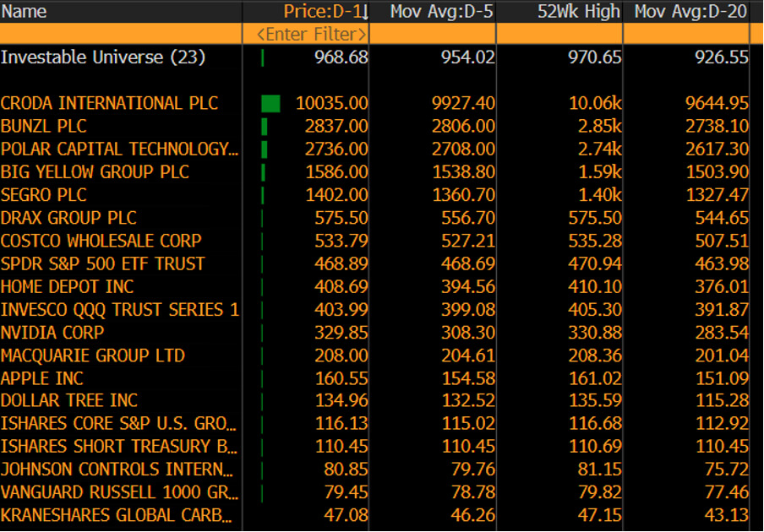
Task: Click Bunzl's Mov Avg:D-5 value 2806.00
Action: tap(463, 126)
